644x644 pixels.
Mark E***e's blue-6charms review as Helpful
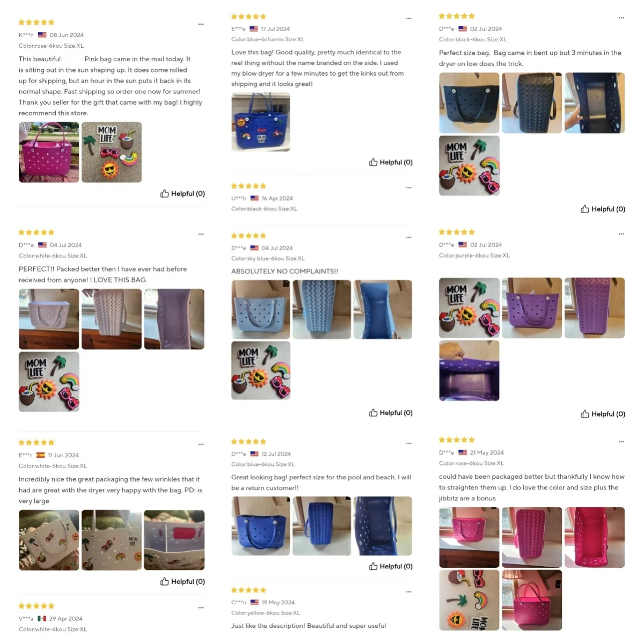point(391,162)
